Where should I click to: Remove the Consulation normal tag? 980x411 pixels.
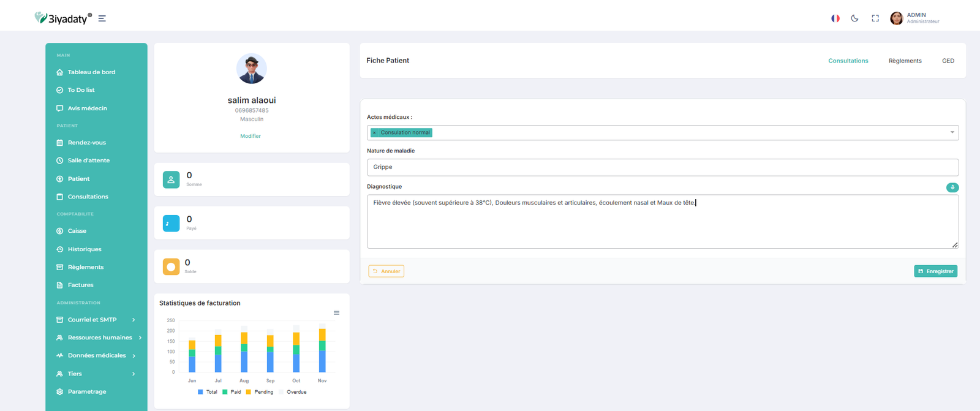click(x=374, y=133)
